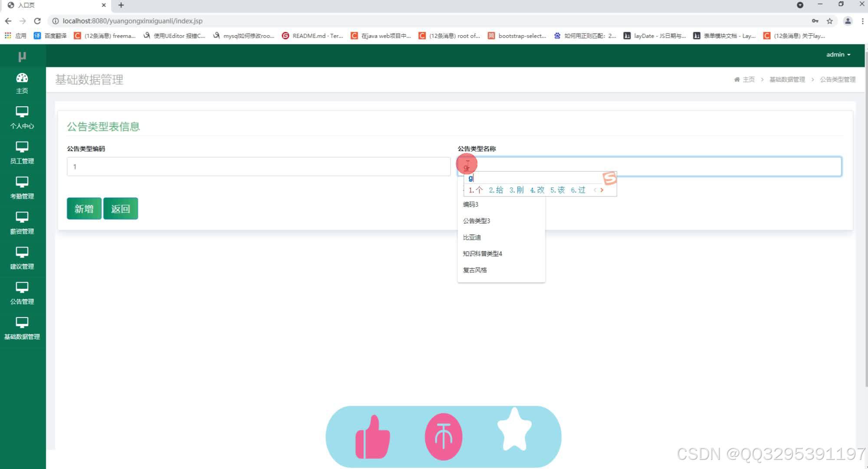Open the 表单模块文档 bookmark
Image resolution: width=868 pixels, height=469 pixels.
tap(724, 36)
